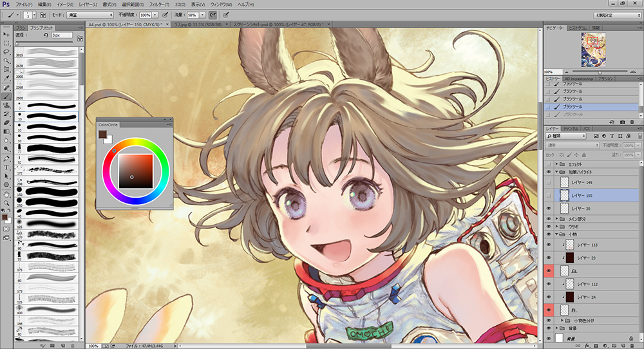Select the Crop tool
The width and height of the screenshot is (644, 349).
pos(6,70)
